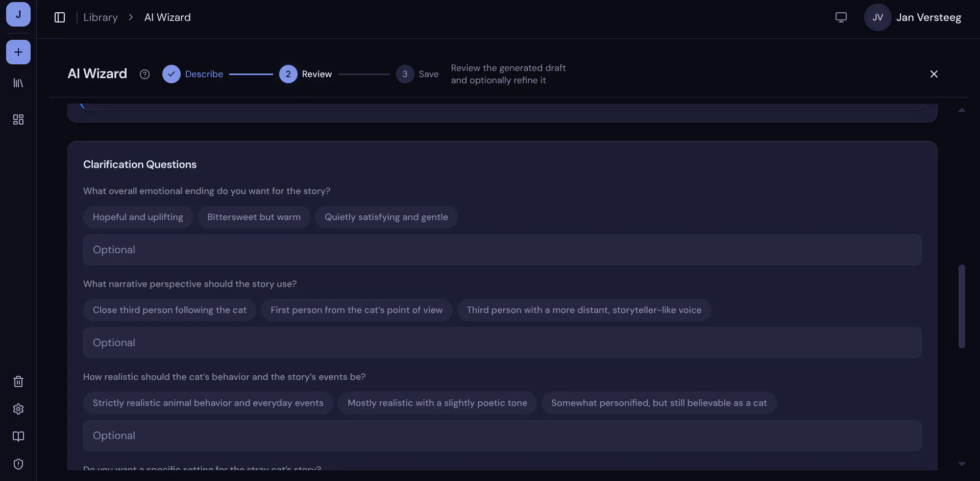Click the workspace avatar J icon
This screenshot has width=980, height=481.
point(18,14)
